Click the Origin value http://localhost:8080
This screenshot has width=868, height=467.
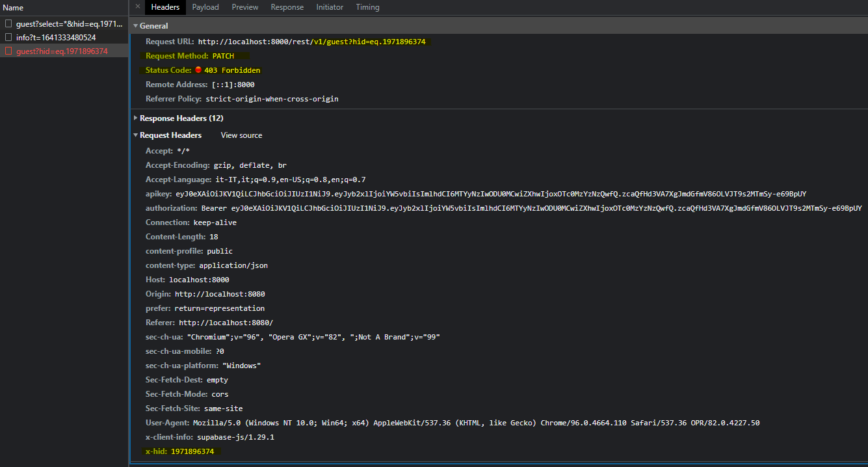tap(220, 294)
